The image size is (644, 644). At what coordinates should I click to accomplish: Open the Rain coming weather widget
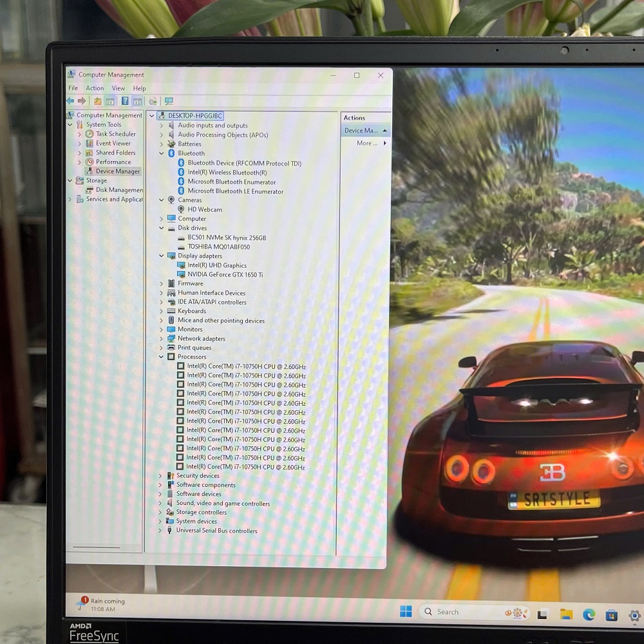point(101,604)
